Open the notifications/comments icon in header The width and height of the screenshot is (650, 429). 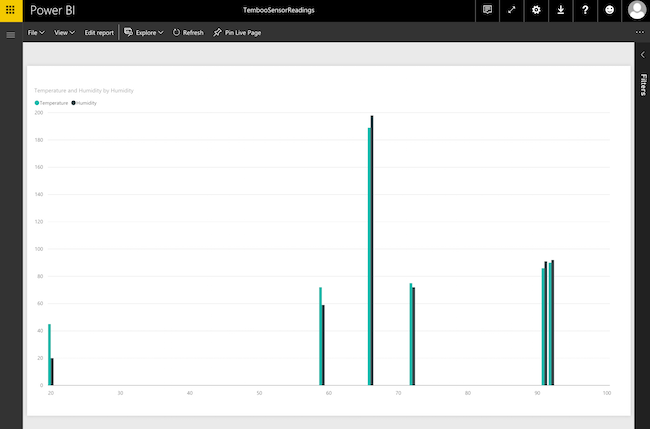click(487, 10)
